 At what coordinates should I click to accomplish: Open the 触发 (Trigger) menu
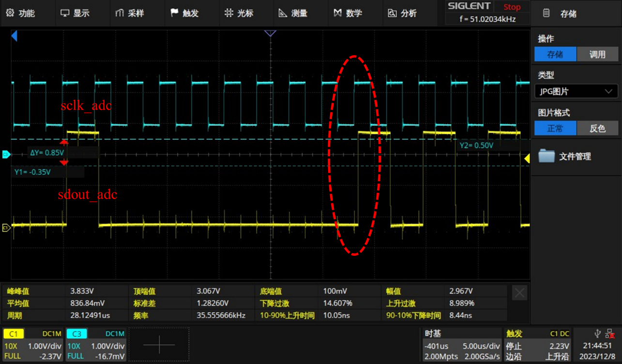click(x=184, y=13)
